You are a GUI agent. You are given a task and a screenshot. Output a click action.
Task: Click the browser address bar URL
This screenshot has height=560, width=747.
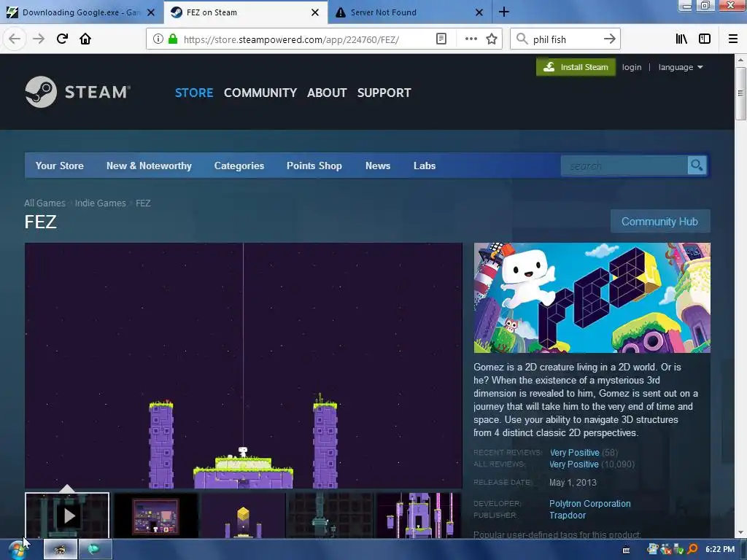coord(291,39)
